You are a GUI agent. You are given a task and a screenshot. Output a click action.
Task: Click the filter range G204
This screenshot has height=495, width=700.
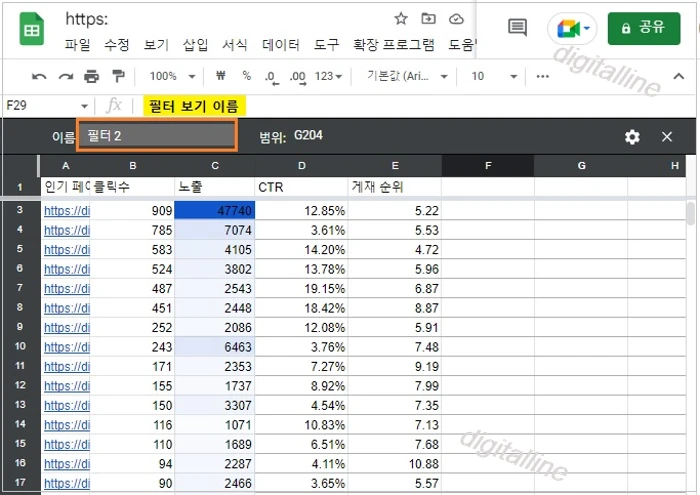308,135
